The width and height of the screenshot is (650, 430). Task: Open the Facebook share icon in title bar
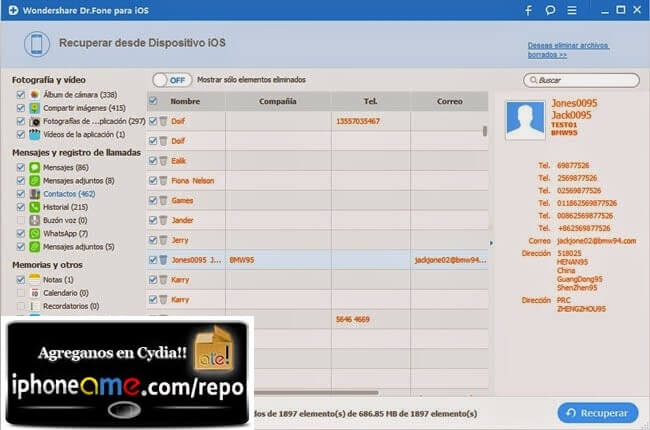coord(528,11)
